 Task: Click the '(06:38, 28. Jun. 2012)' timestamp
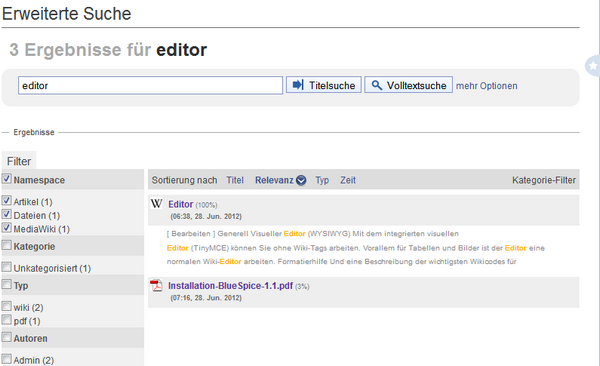206,216
